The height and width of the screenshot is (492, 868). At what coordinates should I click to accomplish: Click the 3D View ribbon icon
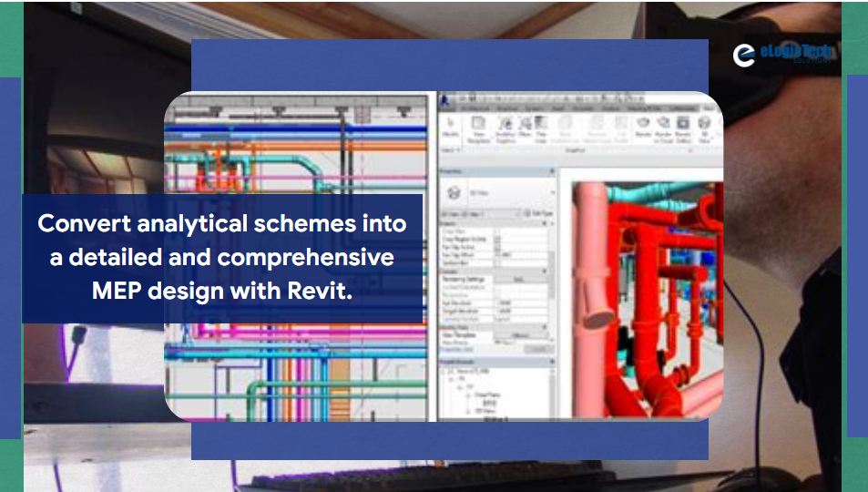[705, 129]
